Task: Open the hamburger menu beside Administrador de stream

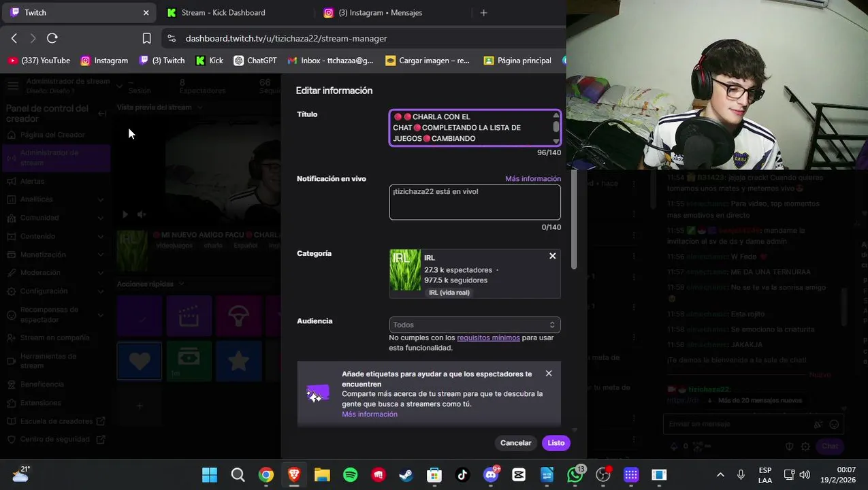Action: pyautogui.click(x=13, y=86)
